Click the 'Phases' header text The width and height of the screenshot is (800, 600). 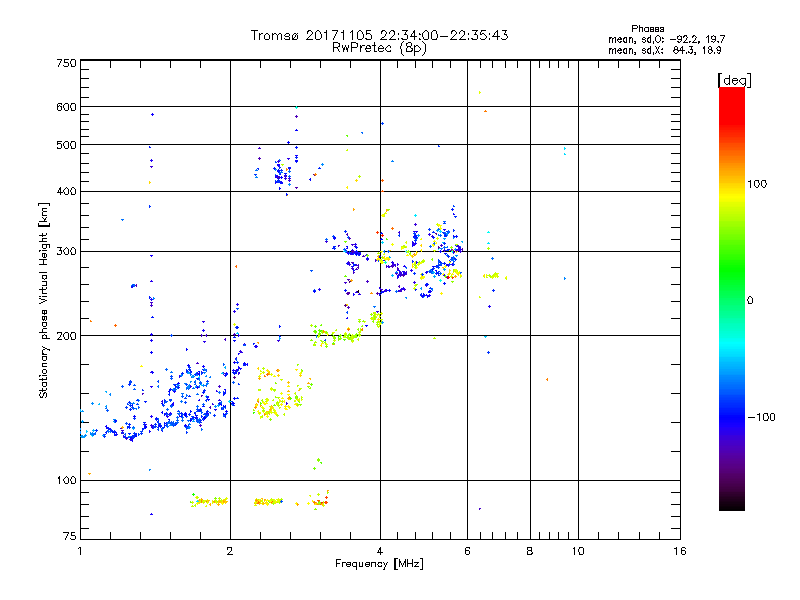(x=647, y=29)
